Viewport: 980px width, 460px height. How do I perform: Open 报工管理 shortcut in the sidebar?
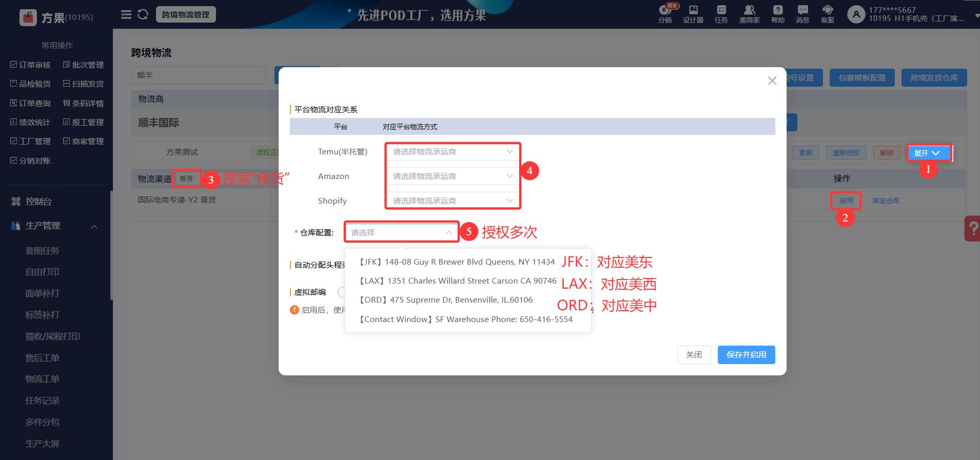coord(83,122)
